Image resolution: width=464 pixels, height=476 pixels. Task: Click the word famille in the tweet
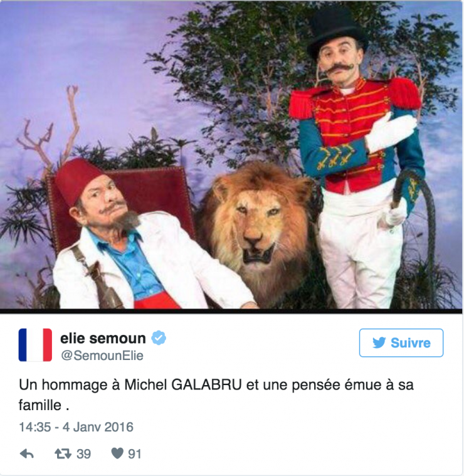point(40,405)
